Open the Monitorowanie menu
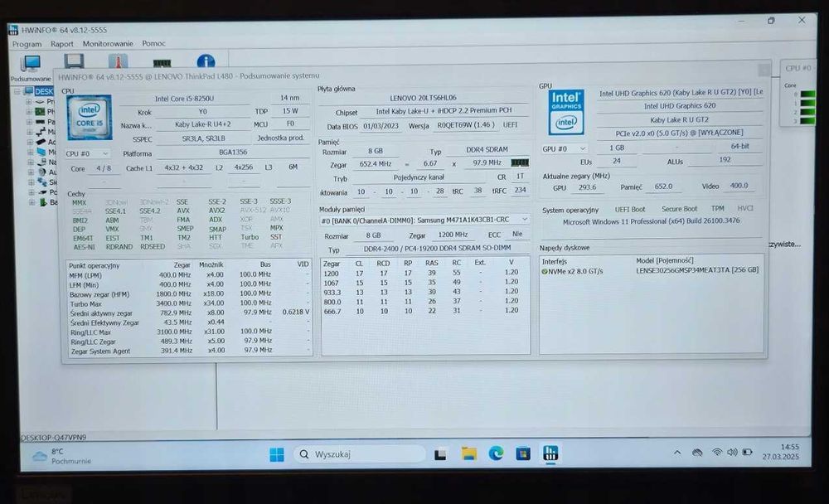This screenshot has width=829, height=504. pos(108,43)
